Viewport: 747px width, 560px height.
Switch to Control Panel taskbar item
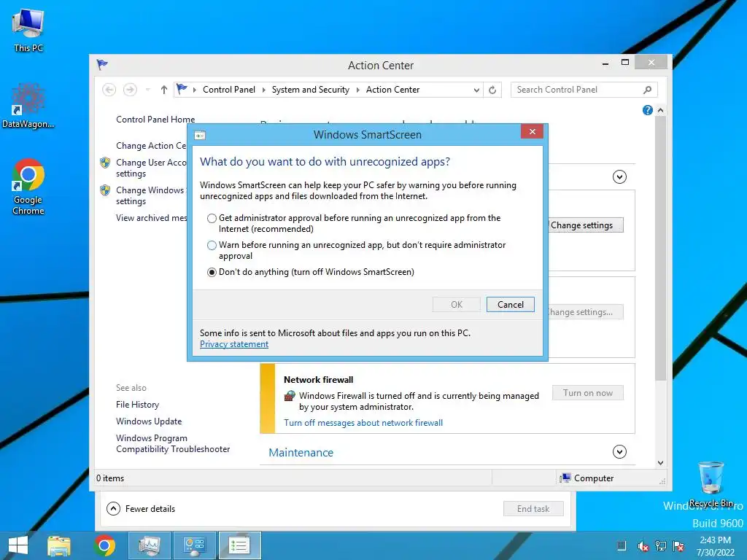coord(194,545)
